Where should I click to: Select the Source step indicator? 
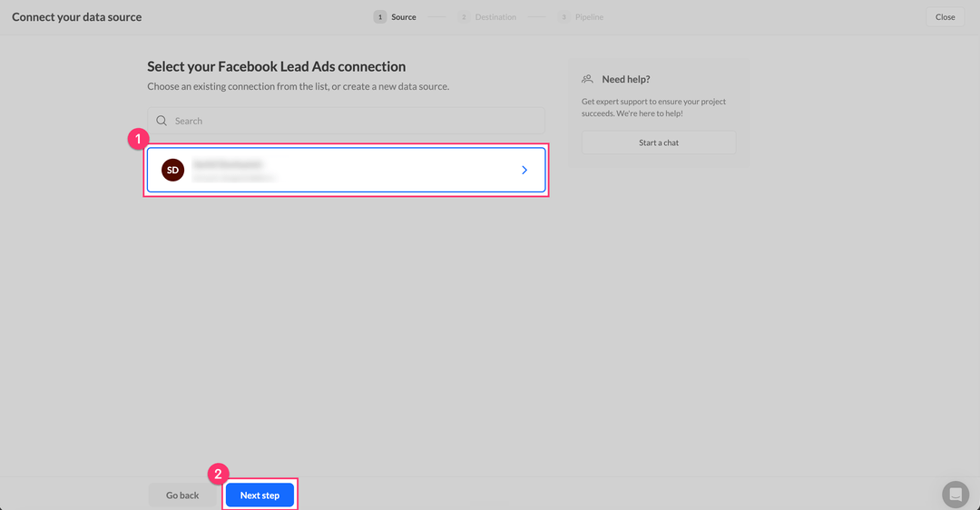[395, 17]
